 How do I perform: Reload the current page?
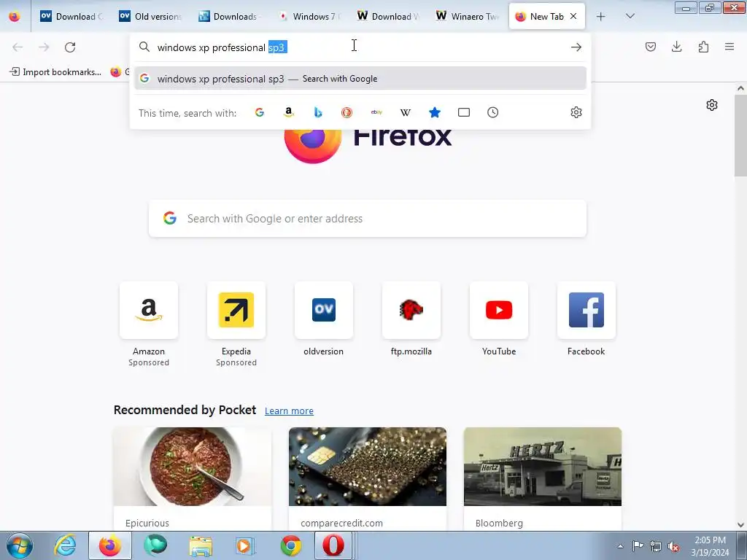[70, 47]
